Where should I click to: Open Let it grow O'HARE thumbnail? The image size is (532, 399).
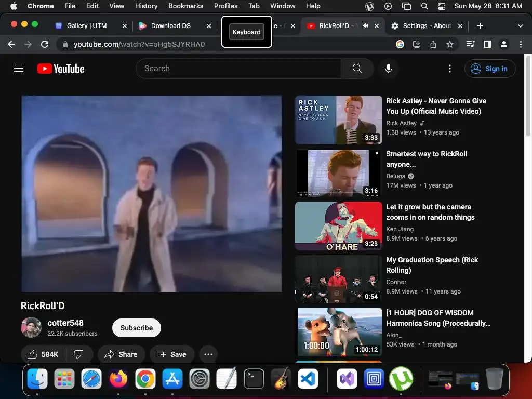pyautogui.click(x=339, y=226)
